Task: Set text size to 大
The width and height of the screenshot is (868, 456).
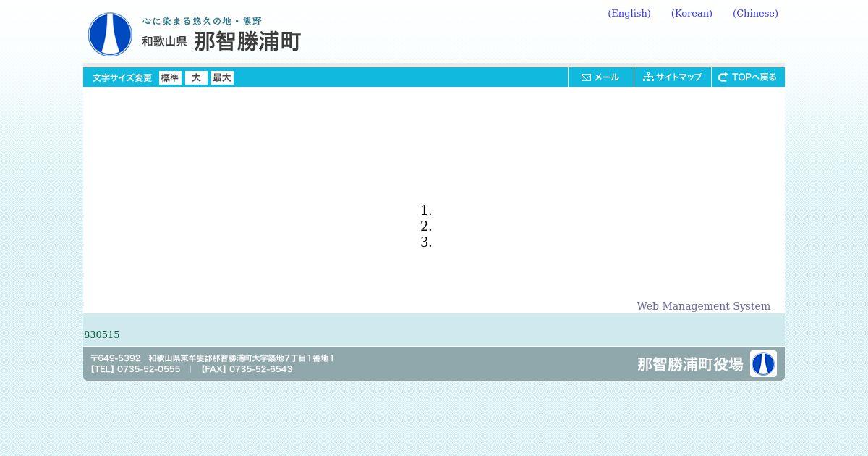Action: pos(196,77)
